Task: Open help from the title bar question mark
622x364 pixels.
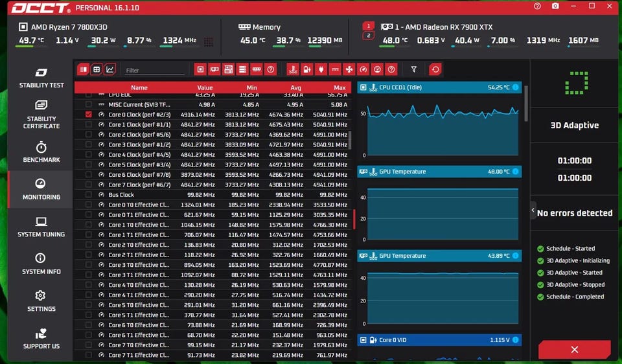Action: (x=537, y=6)
